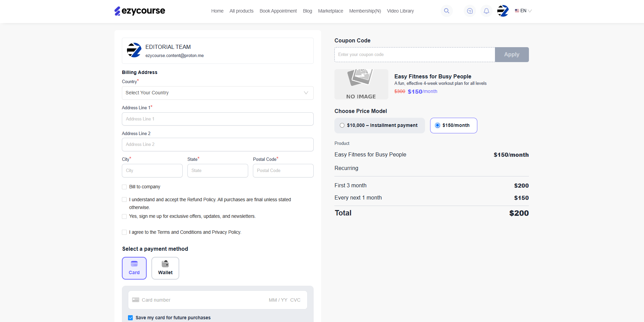The width and height of the screenshot is (644, 322).
Task: Open the Select Your Country dropdown
Action: click(x=218, y=93)
